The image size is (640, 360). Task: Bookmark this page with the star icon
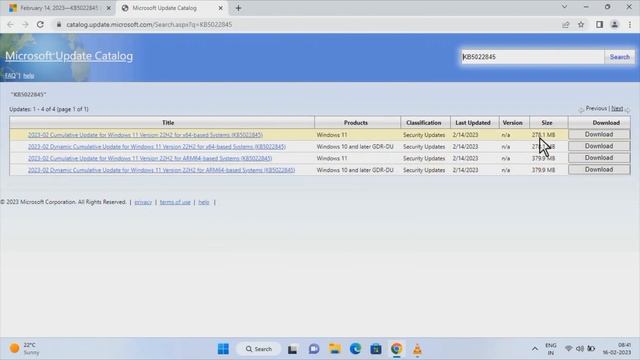tap(581, 24)
